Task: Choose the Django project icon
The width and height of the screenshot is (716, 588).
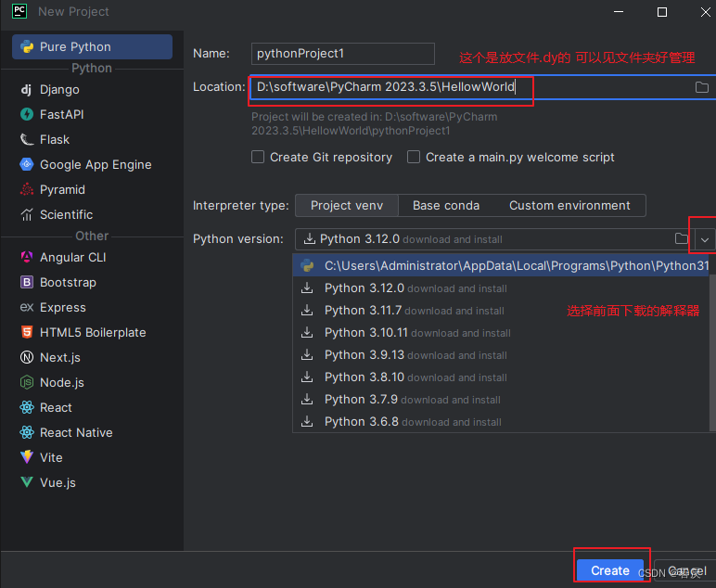Action: (27, 89)
